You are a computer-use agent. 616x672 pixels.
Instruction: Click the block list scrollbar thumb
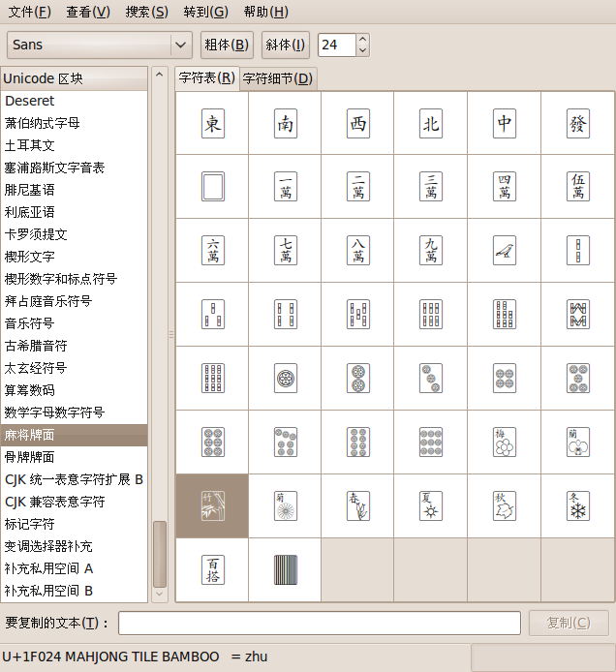(160, 554)
